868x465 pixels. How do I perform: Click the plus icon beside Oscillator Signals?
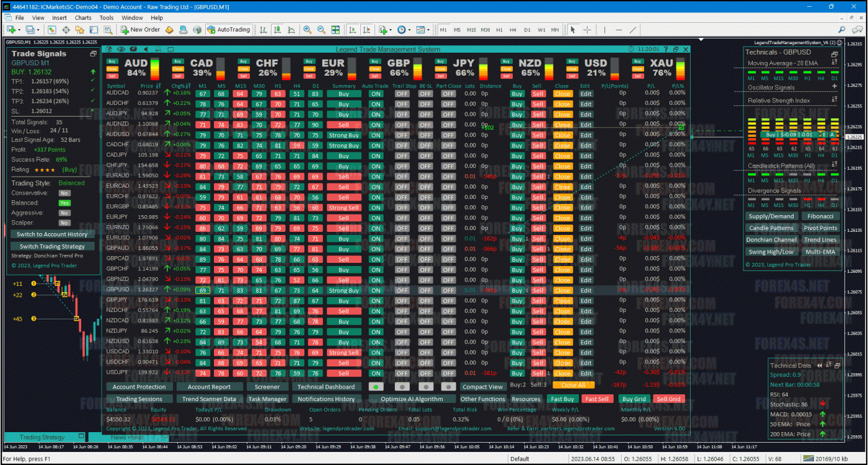click(x=835, y=87)
